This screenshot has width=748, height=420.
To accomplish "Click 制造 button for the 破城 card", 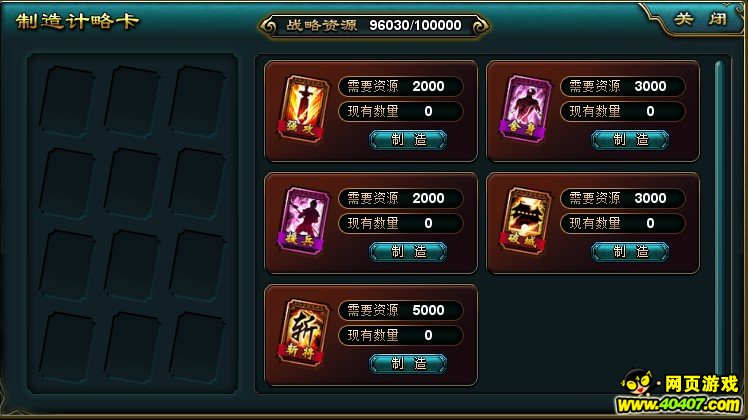I will (630, 252).
